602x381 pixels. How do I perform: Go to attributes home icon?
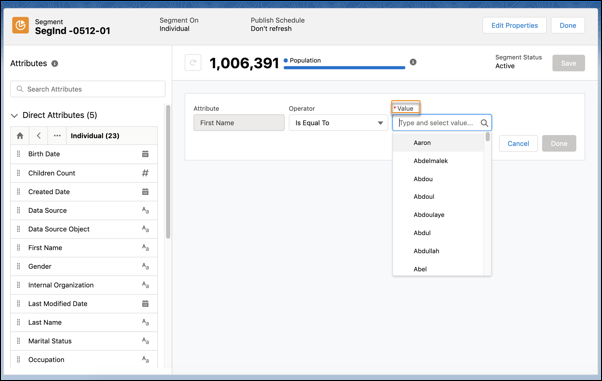pos(20,136)
